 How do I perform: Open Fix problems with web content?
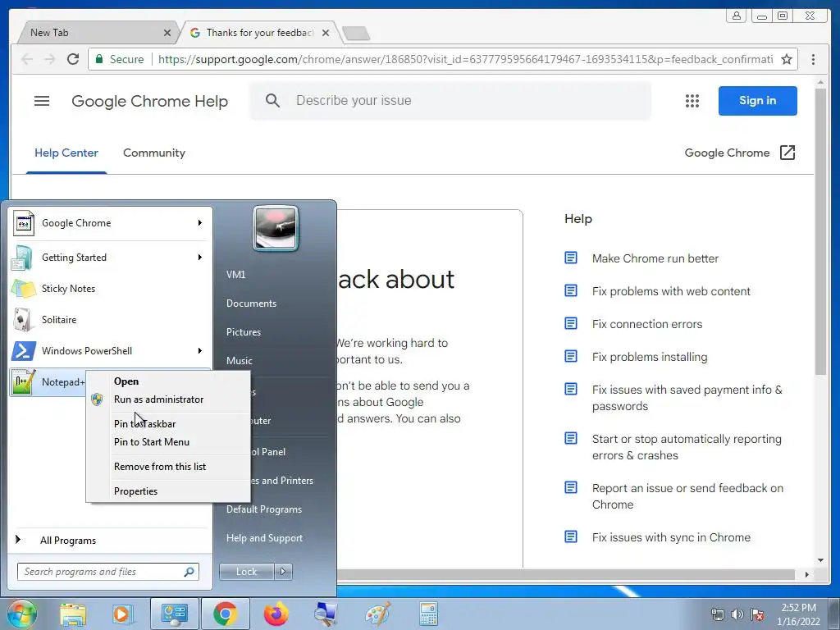[x=671, y=291]
